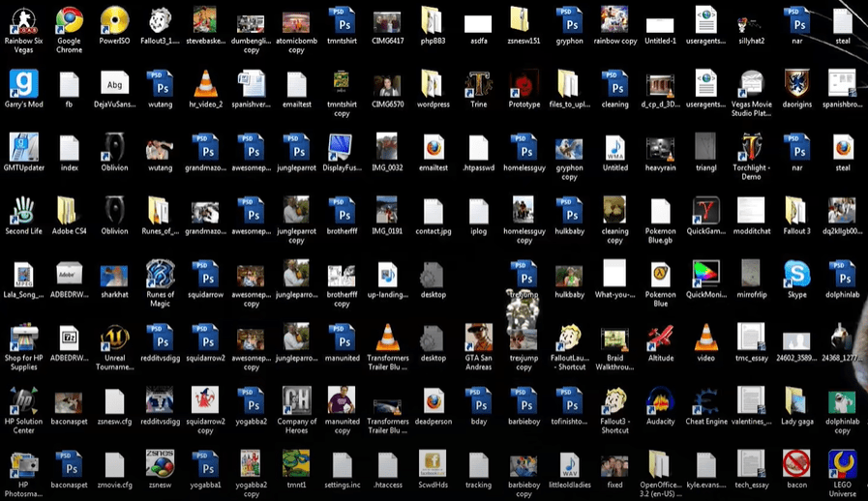Open the Adobe CS4 folder
This screenshot has height=501, width=868.
click(x=69, y=211)
